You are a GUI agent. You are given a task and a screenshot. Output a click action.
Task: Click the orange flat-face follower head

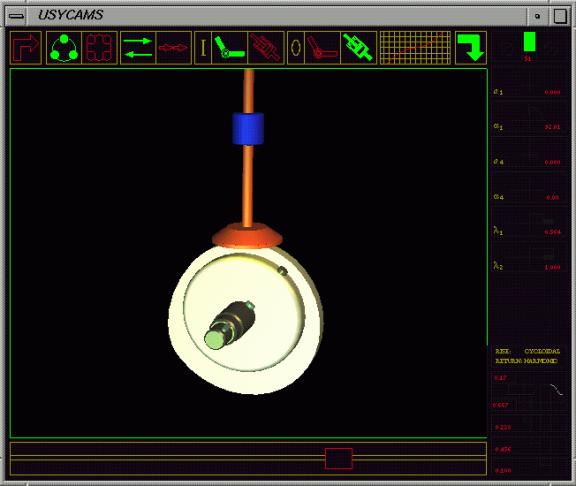coord(247,235)
